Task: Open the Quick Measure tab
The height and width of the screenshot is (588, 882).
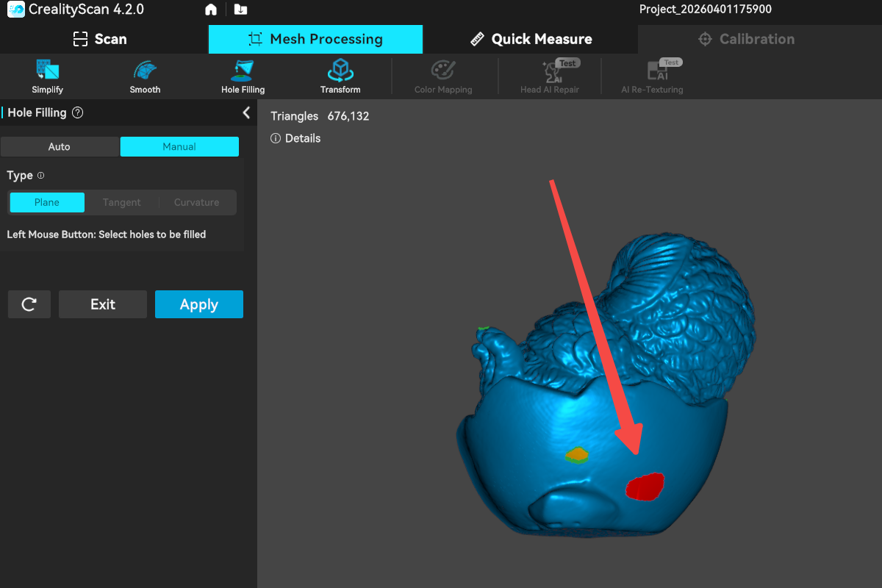Action: 531,39
